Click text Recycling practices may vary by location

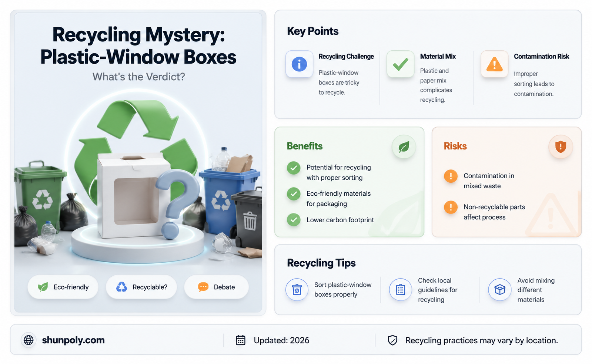tap(481, 340)
